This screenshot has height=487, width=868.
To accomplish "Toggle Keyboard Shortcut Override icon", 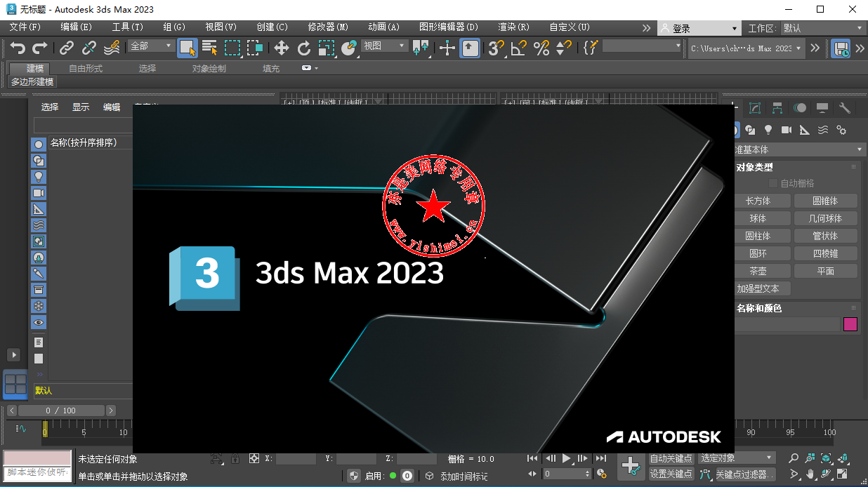I will click(x=470, y=48).
